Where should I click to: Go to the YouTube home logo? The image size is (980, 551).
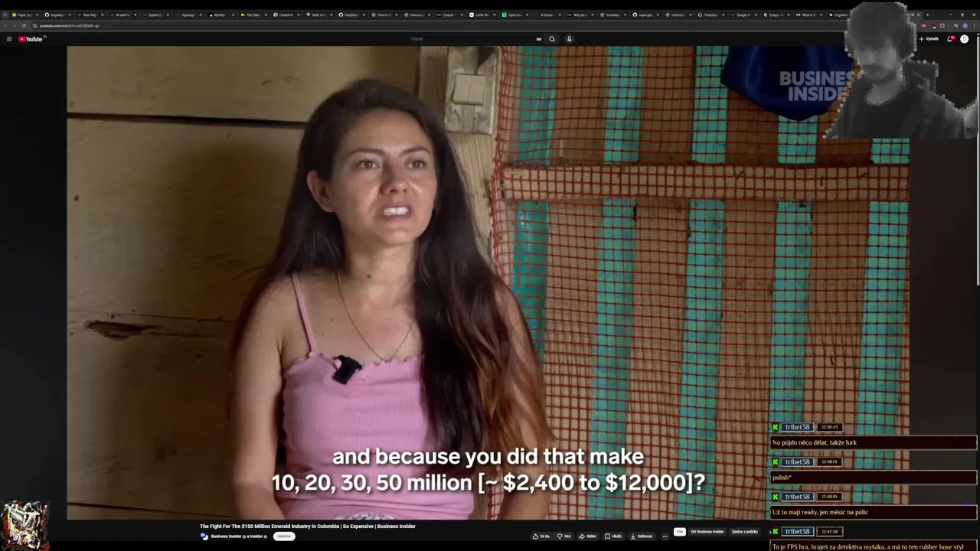click(x=31, y=39)
